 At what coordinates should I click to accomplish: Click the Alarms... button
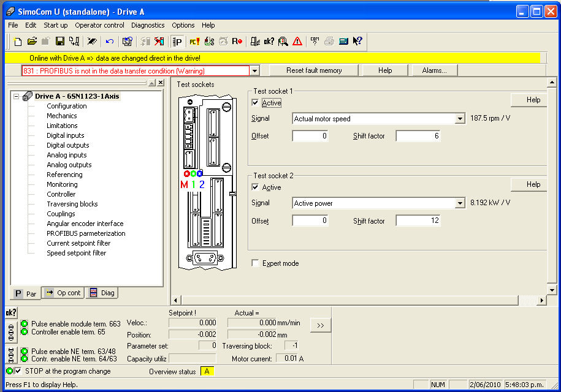tap(434, 70)
